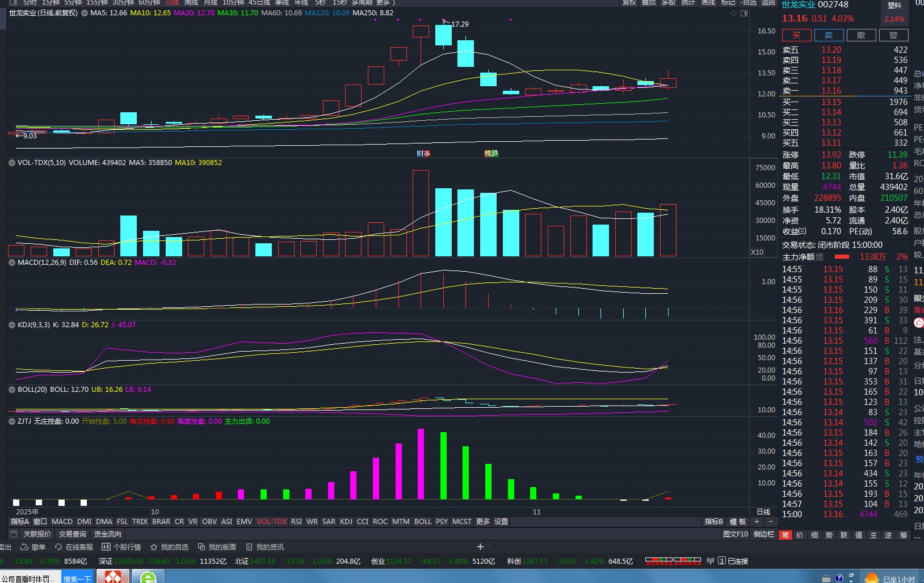This screenshot has width=924, height=583.
Task: Select the 主 main-force tab
Action: coord(873,535)
